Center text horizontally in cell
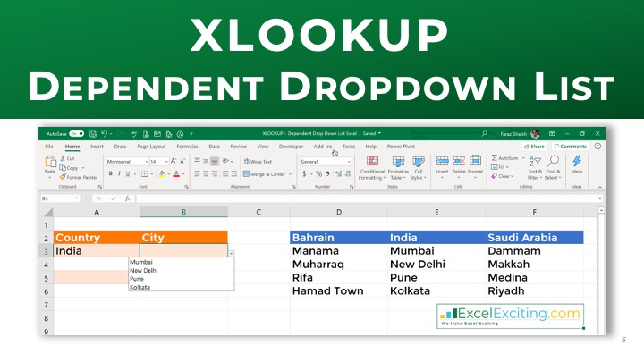The image size is (644, 362). [x=206, y=174]
